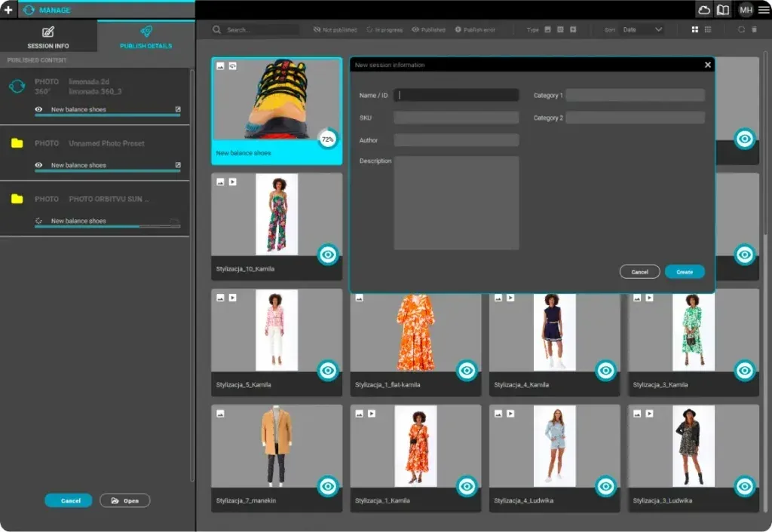This screenshot has height=532, width=772.
Task: Open the Category 1 dropdown field
Action: coord(635,95)
